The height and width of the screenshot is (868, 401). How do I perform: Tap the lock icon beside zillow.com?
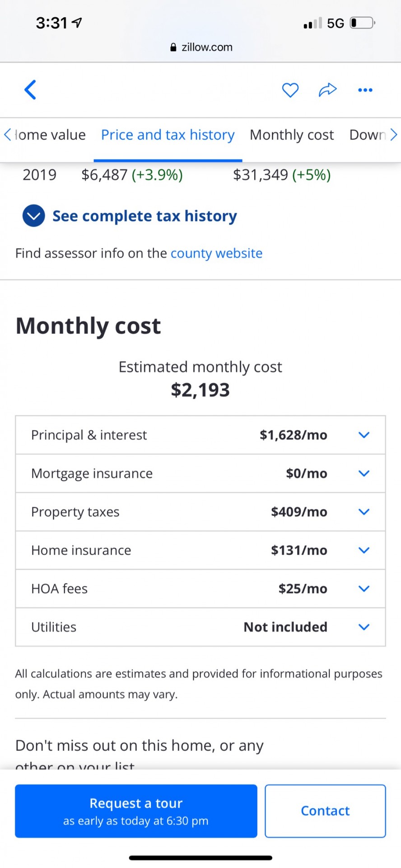point(173,47)
